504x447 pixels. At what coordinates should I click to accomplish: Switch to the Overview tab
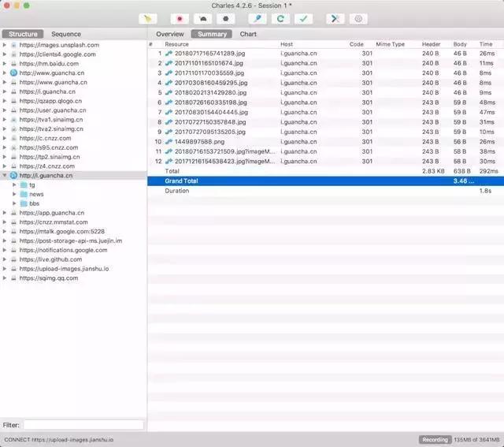coord(170,35)
